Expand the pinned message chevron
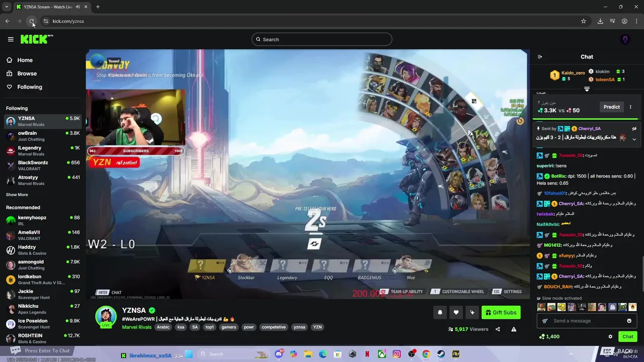Screen dimensions: 644x362 coord(634,139)
